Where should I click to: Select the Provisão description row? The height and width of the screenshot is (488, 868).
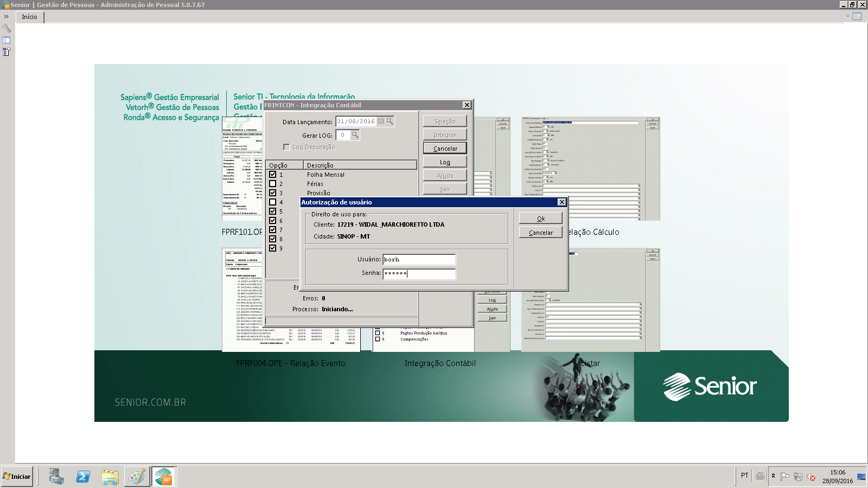[318, 193]
